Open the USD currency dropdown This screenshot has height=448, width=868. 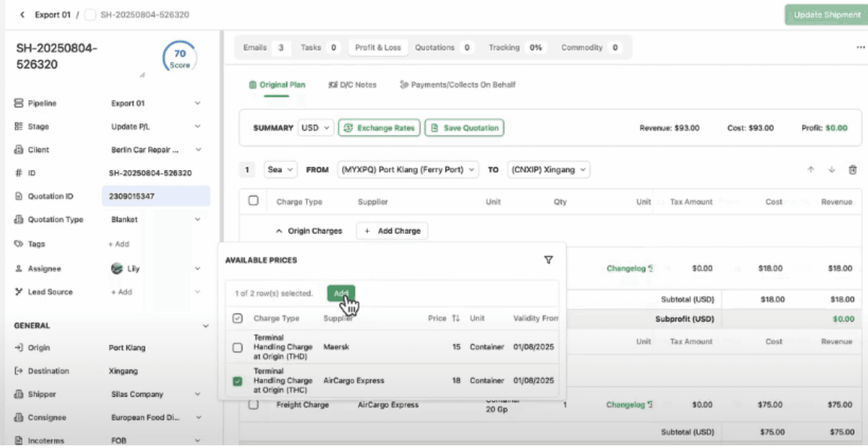pyautogui.click(x=315, y=128)
